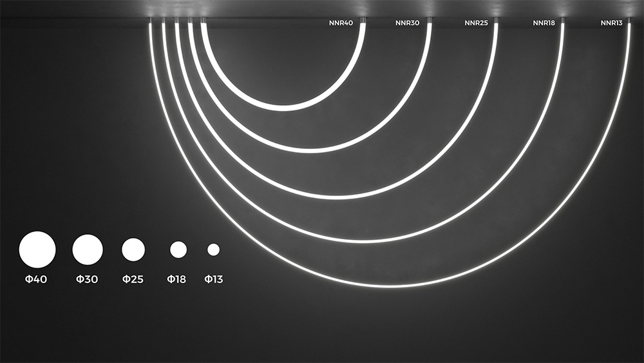Click the ceiling connector beside the NNR40 label
This screenshot has height=363, width=644.
click(363, 21)
